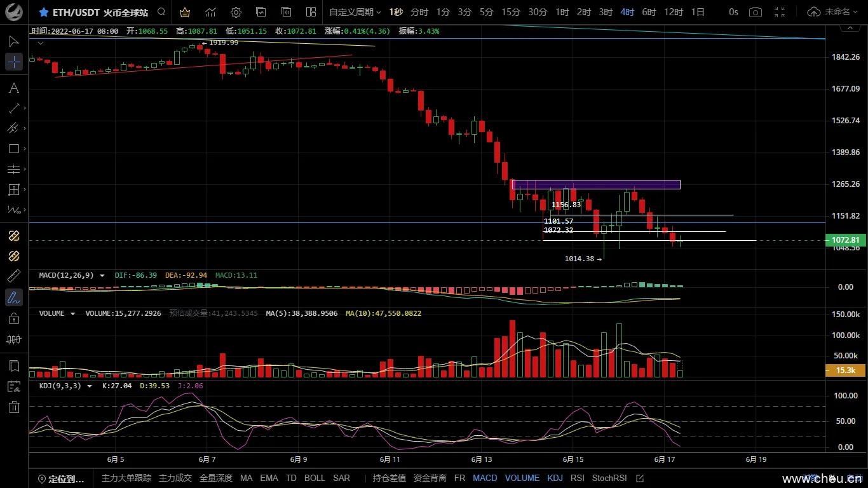The width and height of the screenshot is (868, 488).
Task: Open 主力大单跟踪 large order tracking
Action: pos(126,478)
